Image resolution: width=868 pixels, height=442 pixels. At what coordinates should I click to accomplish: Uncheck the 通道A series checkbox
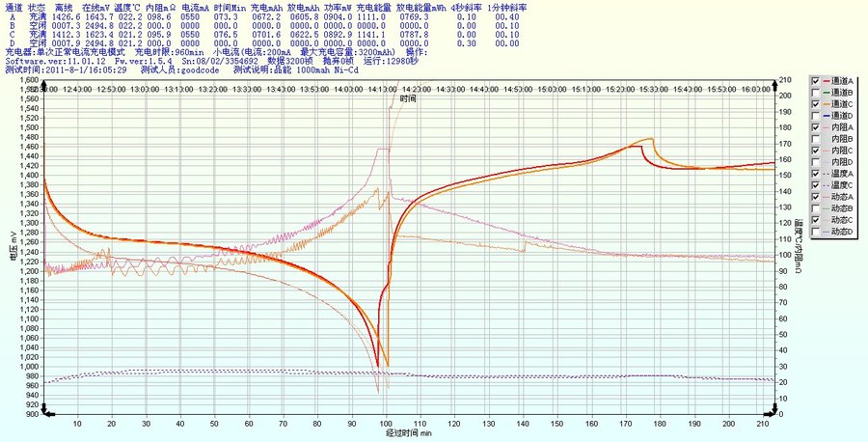(x=816, y=80)
